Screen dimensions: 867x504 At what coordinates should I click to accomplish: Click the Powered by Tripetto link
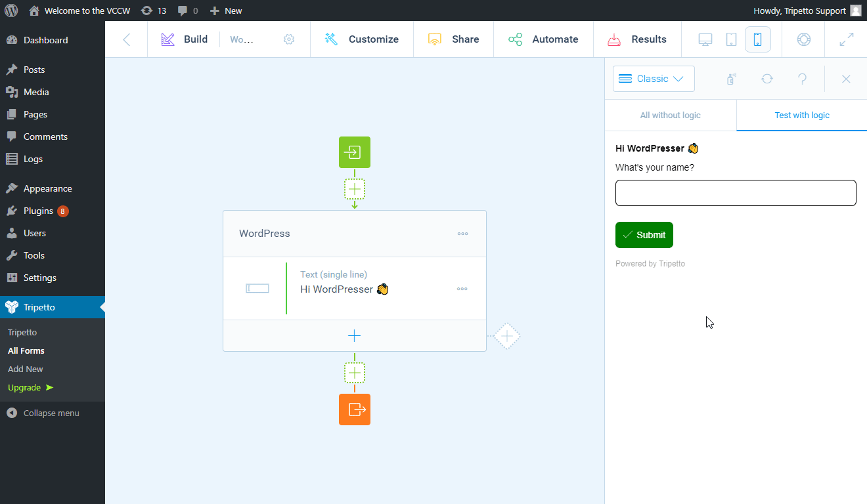pos(650,264)
